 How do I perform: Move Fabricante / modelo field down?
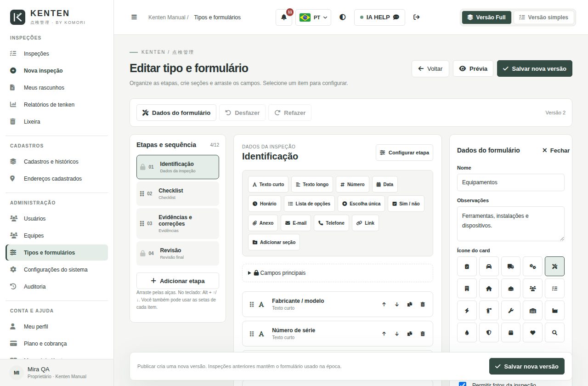(x=397, y=304)
